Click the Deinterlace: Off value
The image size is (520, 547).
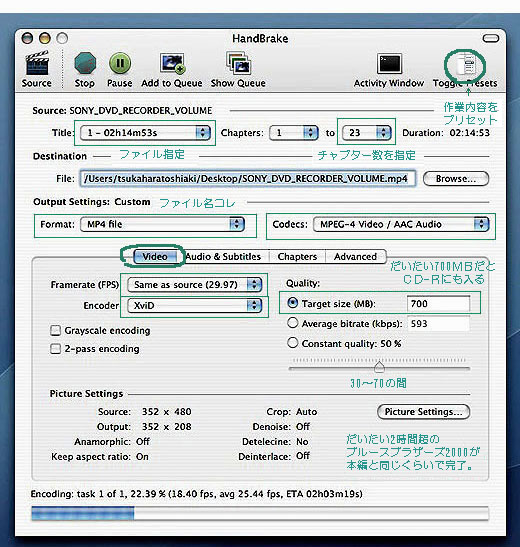[x=303, y=456]
